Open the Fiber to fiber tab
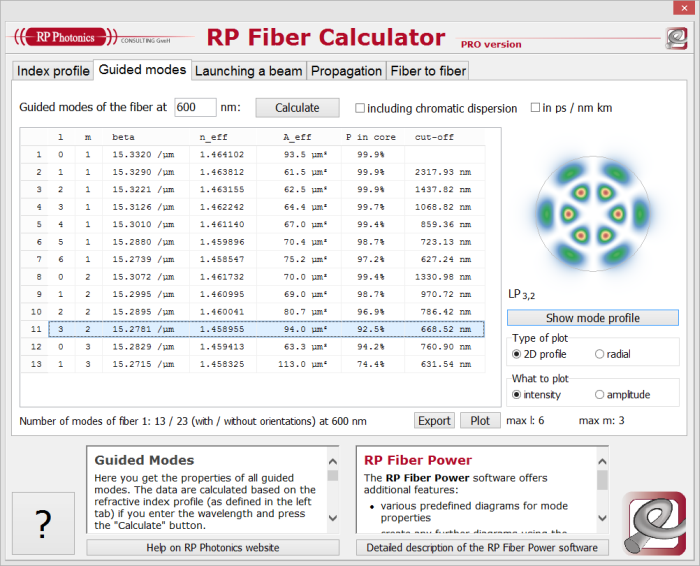This screenshot has height=566, width=700. pos(428,71)
